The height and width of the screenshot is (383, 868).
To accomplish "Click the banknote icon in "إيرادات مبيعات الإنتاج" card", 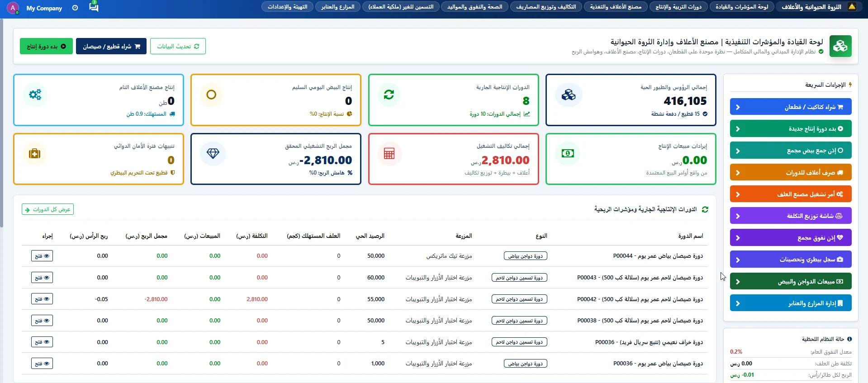I will (568, 154).
